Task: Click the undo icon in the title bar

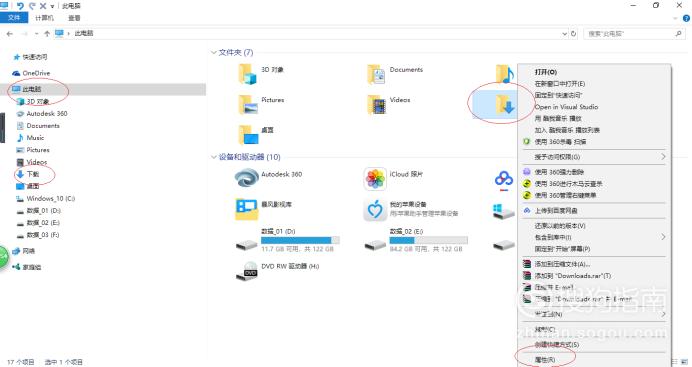Action: click(20, 6)
